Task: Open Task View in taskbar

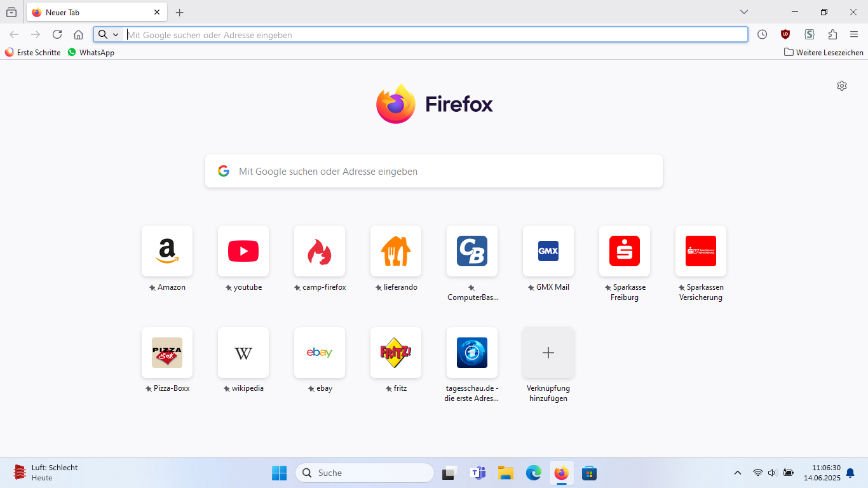Action: (x=450, y=473)
